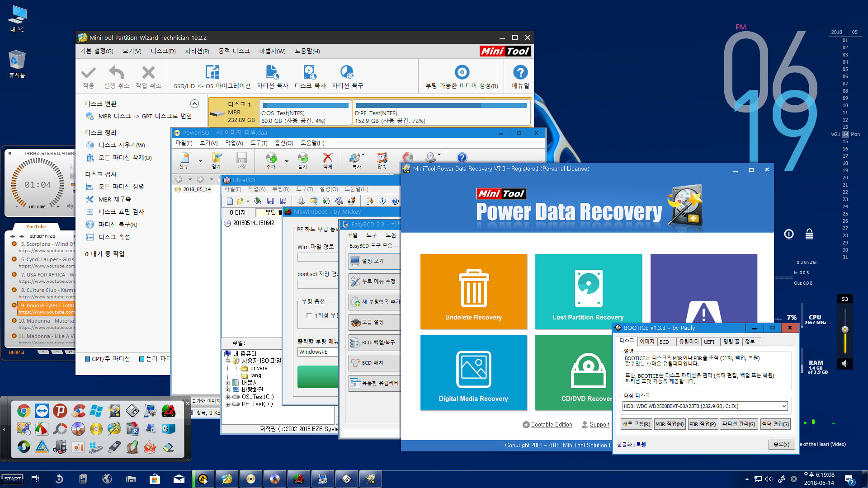Click the lock icon on desktop widget
The height and width of the screenshot is (488, 868).
click(809, 234)
